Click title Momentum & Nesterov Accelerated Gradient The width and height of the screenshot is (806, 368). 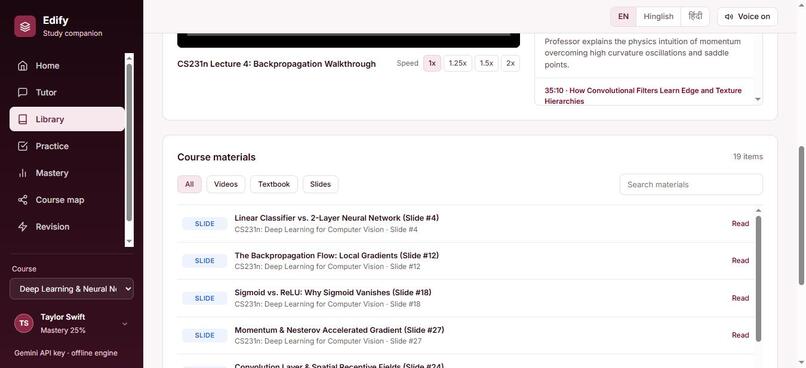[x=339, y=330]
